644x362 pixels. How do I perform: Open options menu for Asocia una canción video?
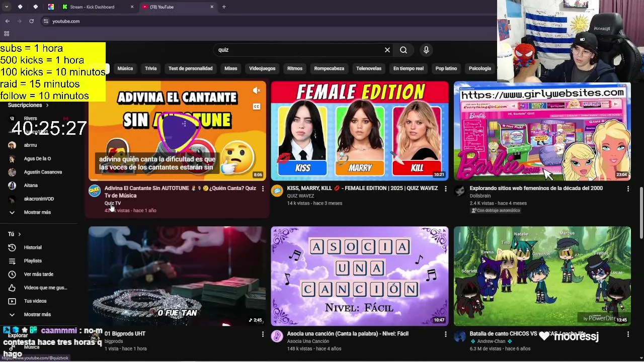click(x=445, y=334)
